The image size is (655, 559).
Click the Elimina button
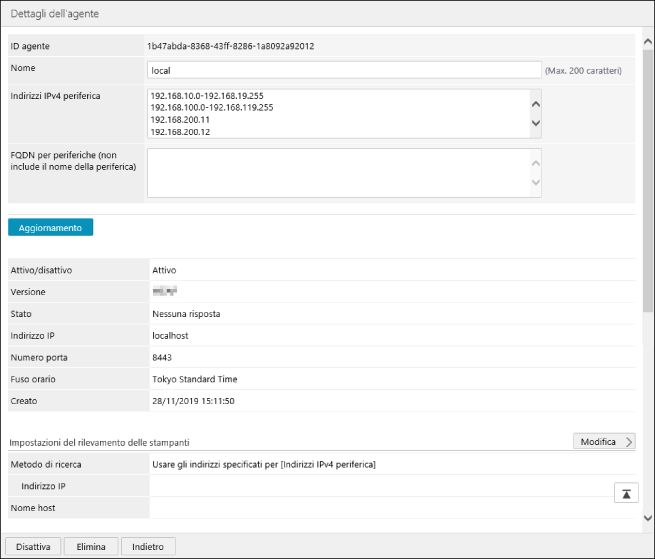(x=90, y=546)
